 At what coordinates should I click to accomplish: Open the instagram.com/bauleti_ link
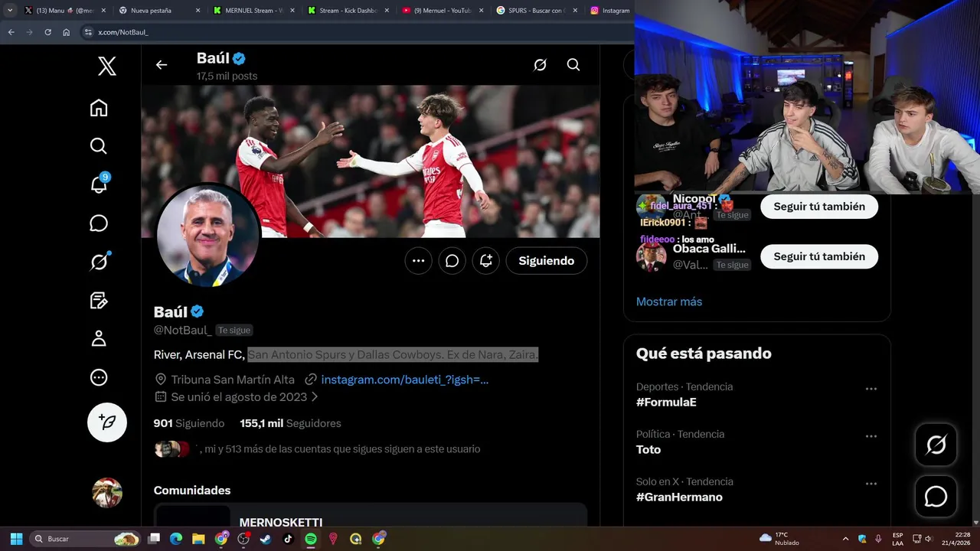(405, 380)
